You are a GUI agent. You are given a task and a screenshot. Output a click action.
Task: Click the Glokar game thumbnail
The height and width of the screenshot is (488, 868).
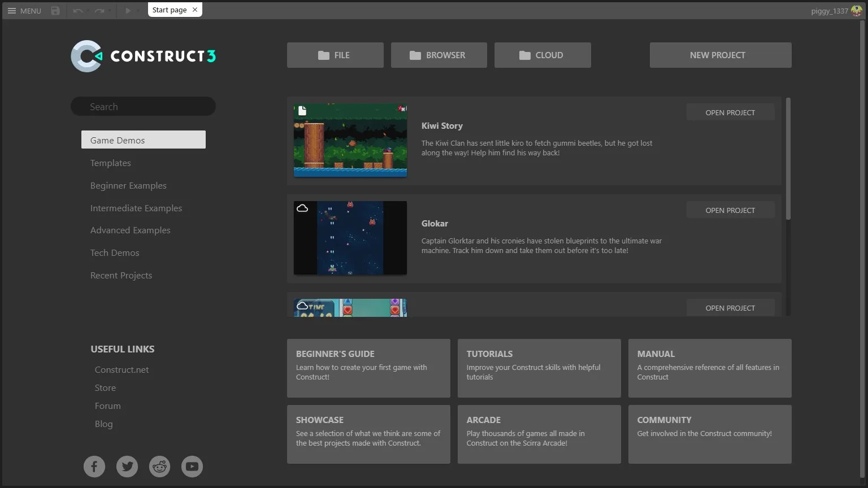[x=350, y=238]
